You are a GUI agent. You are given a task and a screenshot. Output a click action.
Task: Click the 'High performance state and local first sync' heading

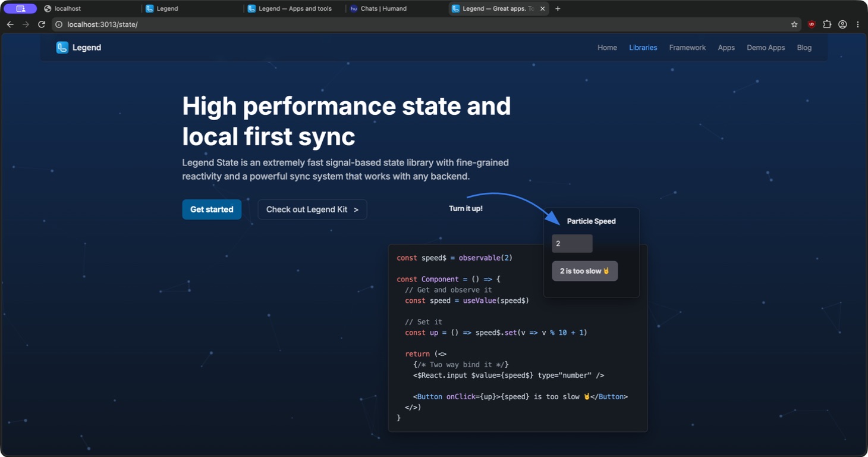(x=347, y=121)
